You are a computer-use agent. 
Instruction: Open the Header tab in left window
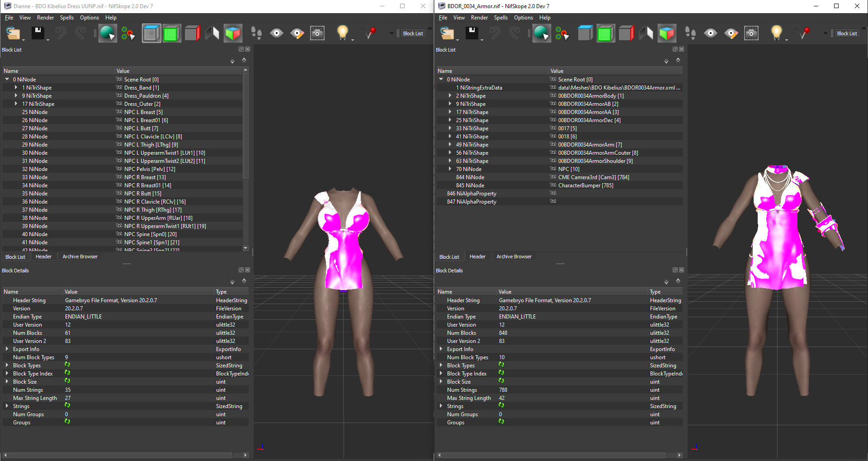tap(43, 257)
